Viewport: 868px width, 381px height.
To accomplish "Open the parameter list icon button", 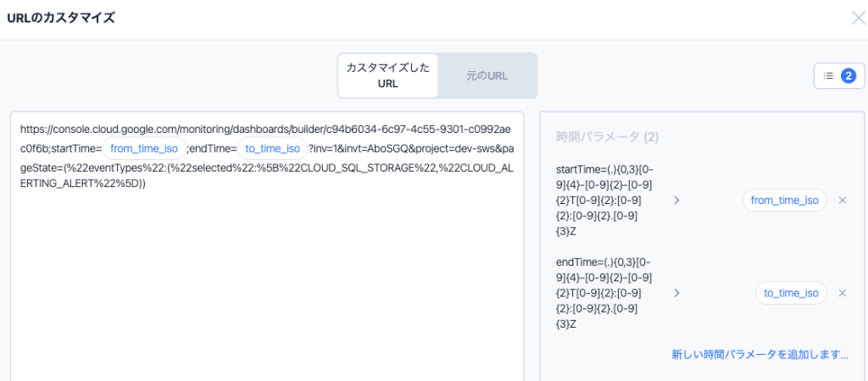I will coord(828,75).
